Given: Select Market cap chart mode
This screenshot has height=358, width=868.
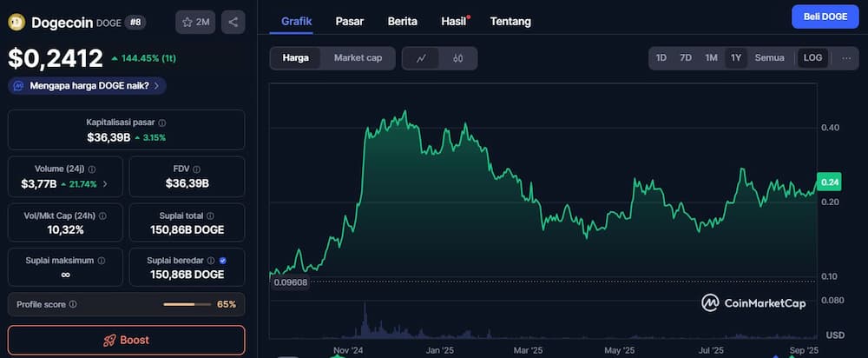Looking at the screenshot, I should coord(358,58).
